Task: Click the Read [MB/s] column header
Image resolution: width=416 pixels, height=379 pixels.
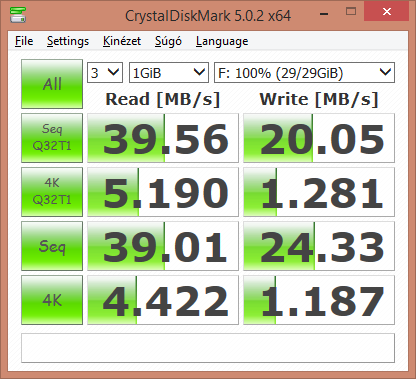Action: tap(163, 99)
